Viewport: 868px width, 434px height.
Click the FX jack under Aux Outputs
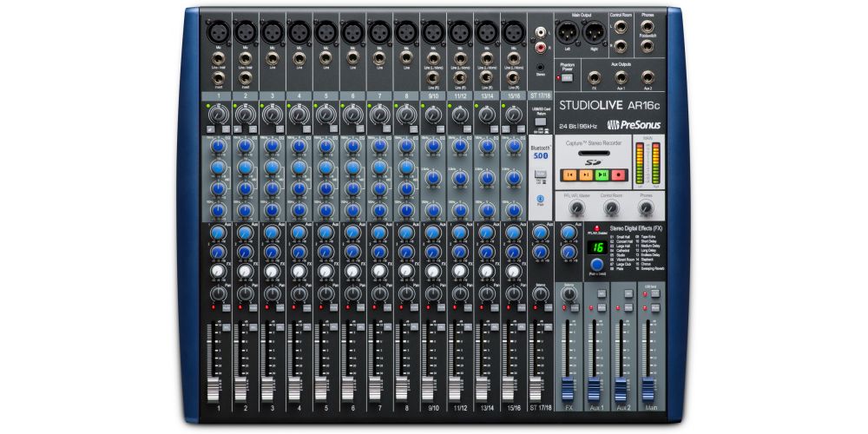(x=595, y=77)
